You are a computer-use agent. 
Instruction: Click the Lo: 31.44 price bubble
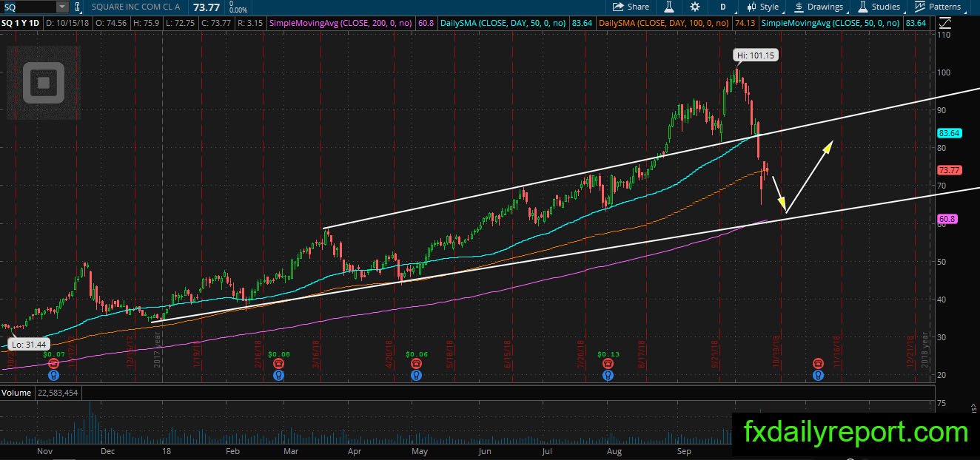(29, 344)
